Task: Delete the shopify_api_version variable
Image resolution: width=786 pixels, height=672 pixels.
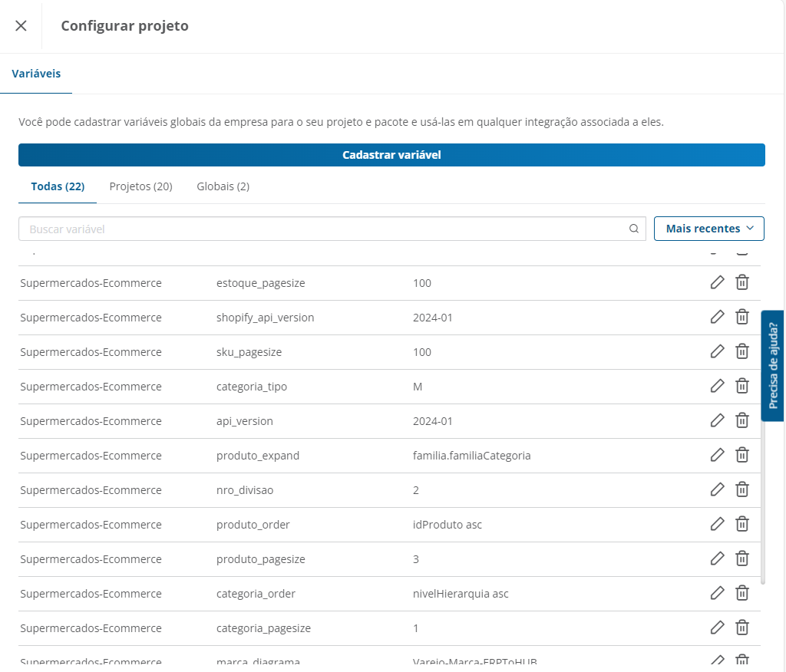Action: [742, 317]
